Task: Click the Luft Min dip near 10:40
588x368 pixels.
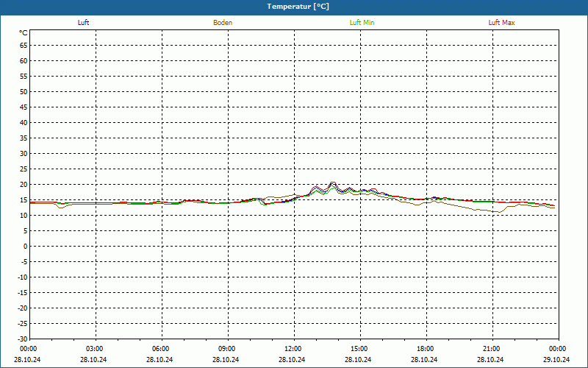Action: point(265,205)
